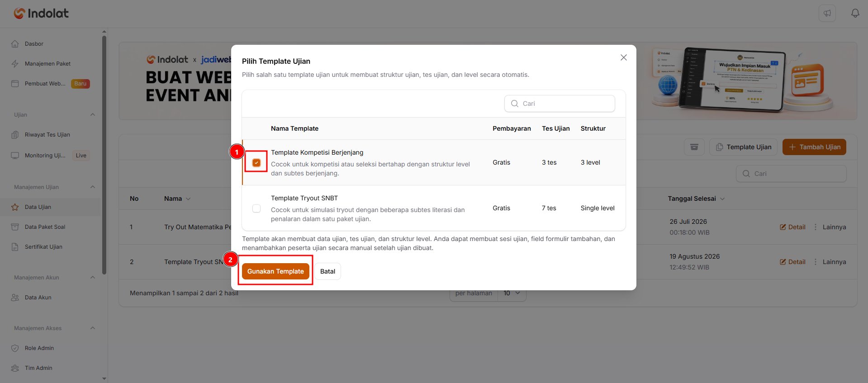Click the Dasbor home icon
Viewport: 868px width, 383px height.
click(x=15, y=44)
